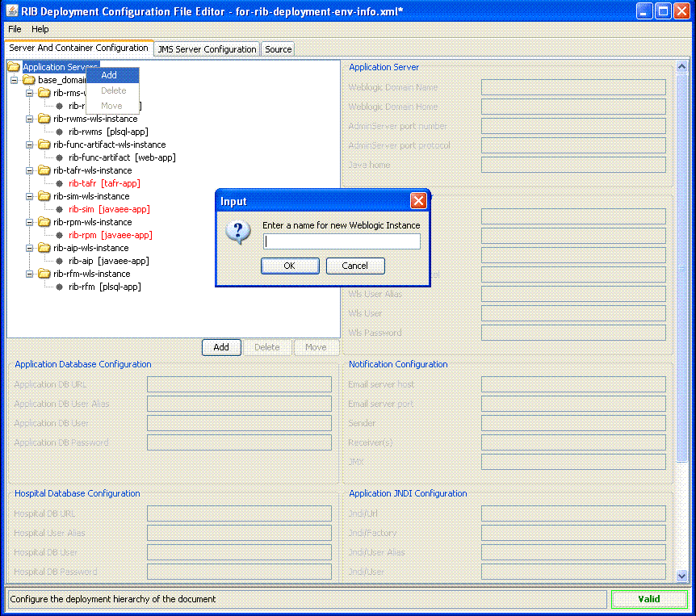Select rib-rpm [javaee-app] in tree
The width and height of the screenshot is (696, 616).
coord(111,235)
